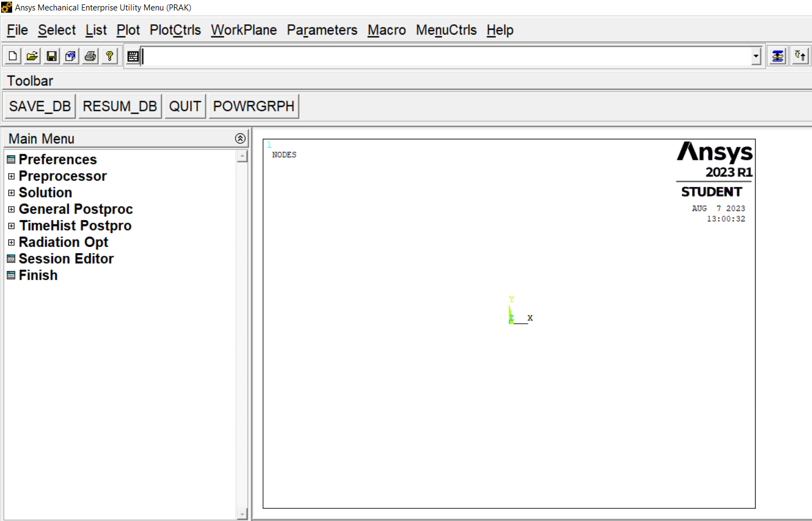The width and height of the screenshot is (812, 521).
Task: Select Preferences in the Main Menu
Action: point(58,160)
